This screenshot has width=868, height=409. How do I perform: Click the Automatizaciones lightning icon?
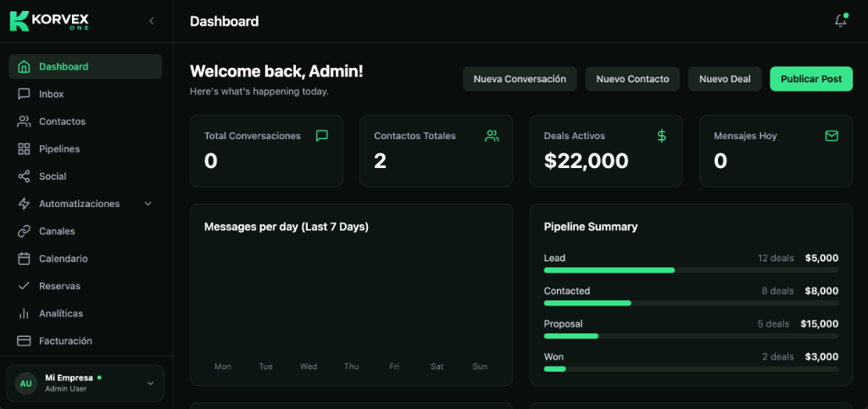click(x=24, y=204)
